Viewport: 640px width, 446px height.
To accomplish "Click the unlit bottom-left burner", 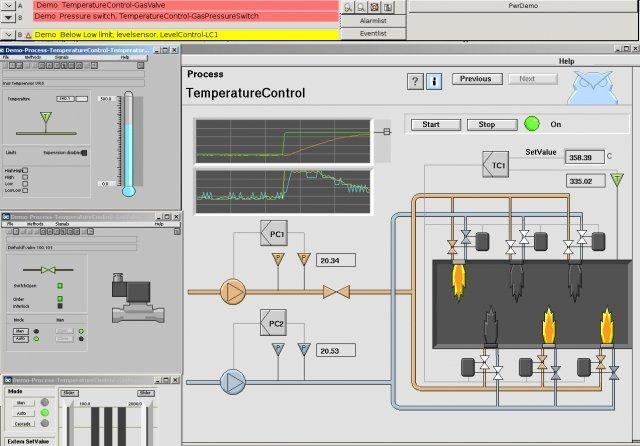I will click(x=491, y=326).
